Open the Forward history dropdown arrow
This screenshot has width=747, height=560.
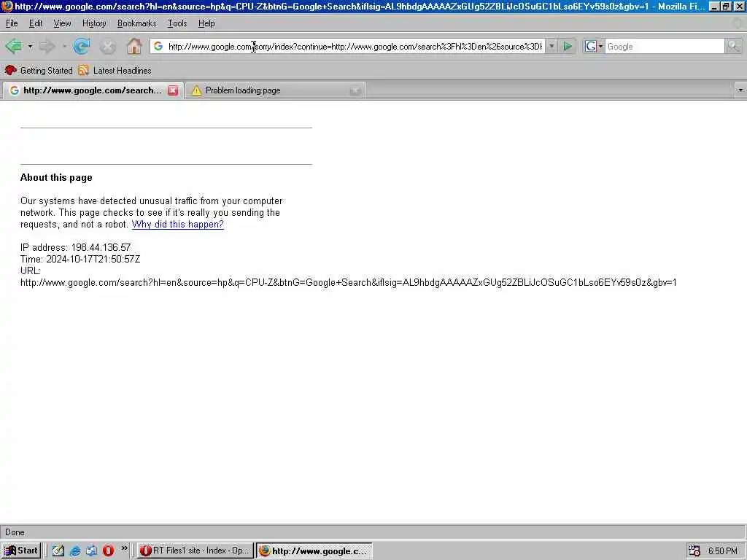tap(64, 46)
